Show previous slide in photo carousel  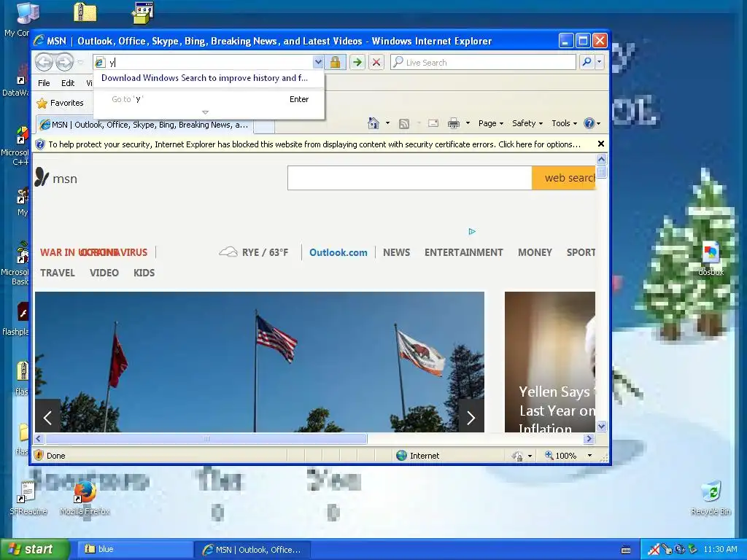47,418
